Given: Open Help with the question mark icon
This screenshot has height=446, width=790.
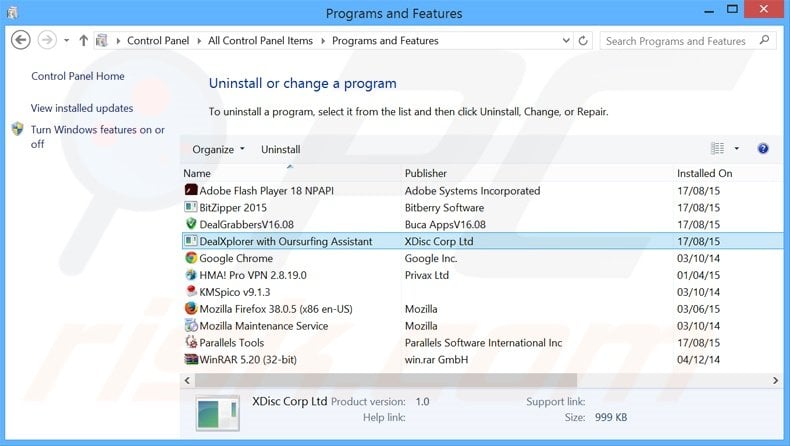Looking at the screenshot, I should 763,148.
